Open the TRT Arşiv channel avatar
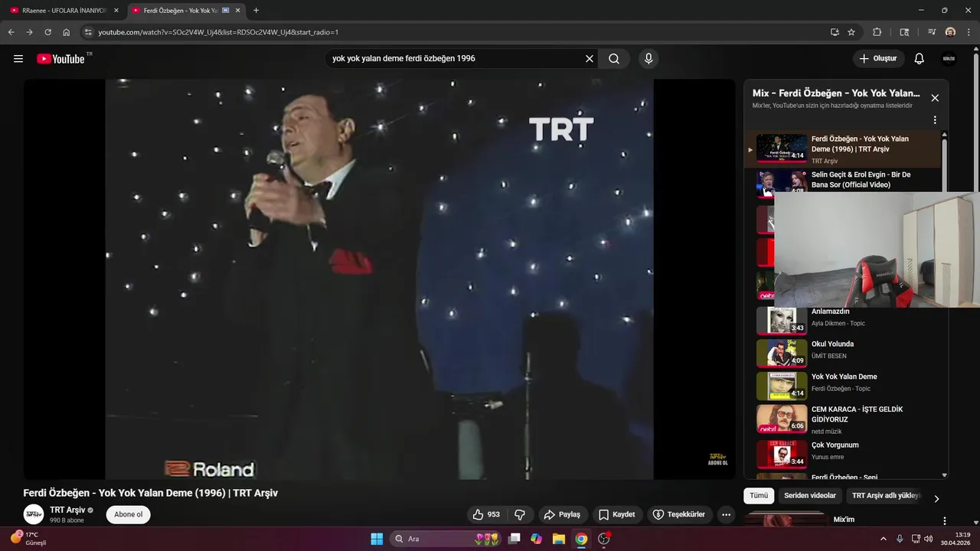Viewport: 980px width, 551px height. 34,514
